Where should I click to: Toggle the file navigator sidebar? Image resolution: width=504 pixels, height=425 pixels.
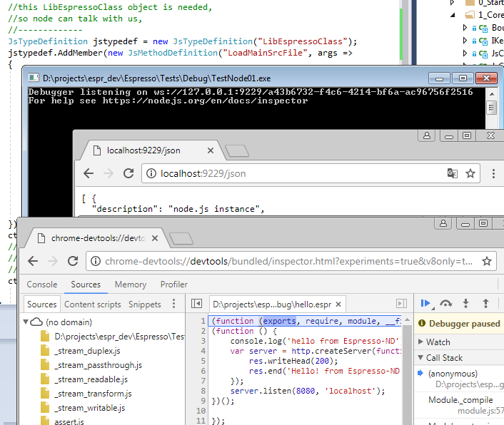[196, 303]
